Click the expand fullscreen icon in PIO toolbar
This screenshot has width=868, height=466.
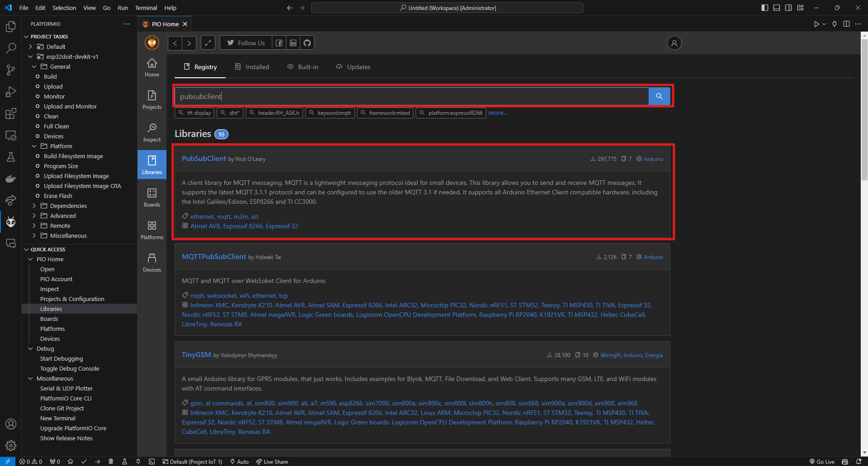(208, 43)
